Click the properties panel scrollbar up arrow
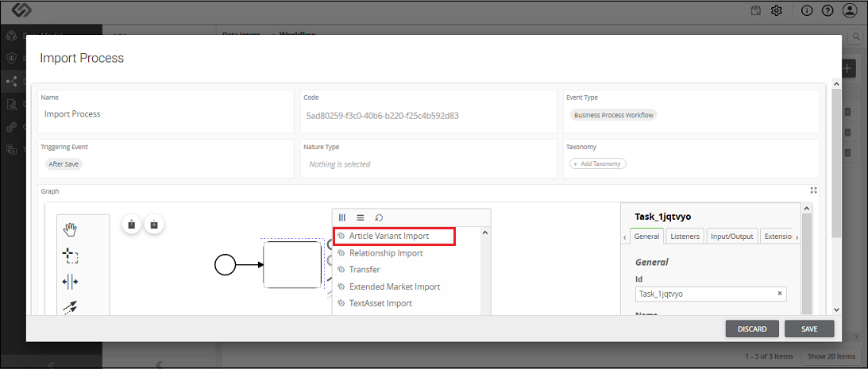 pos(807,208)
